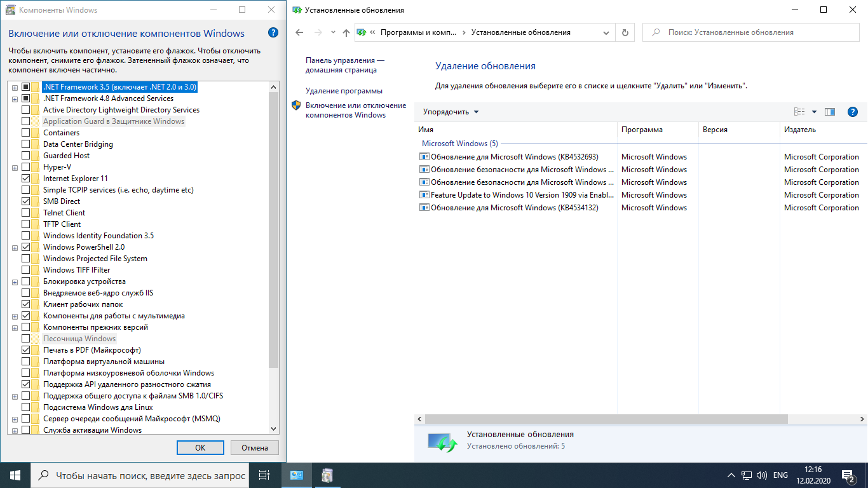Image resolution: width=868 pixels, height=488 pixels.
Task: Open the Удаление программы link
Action: 344,91
